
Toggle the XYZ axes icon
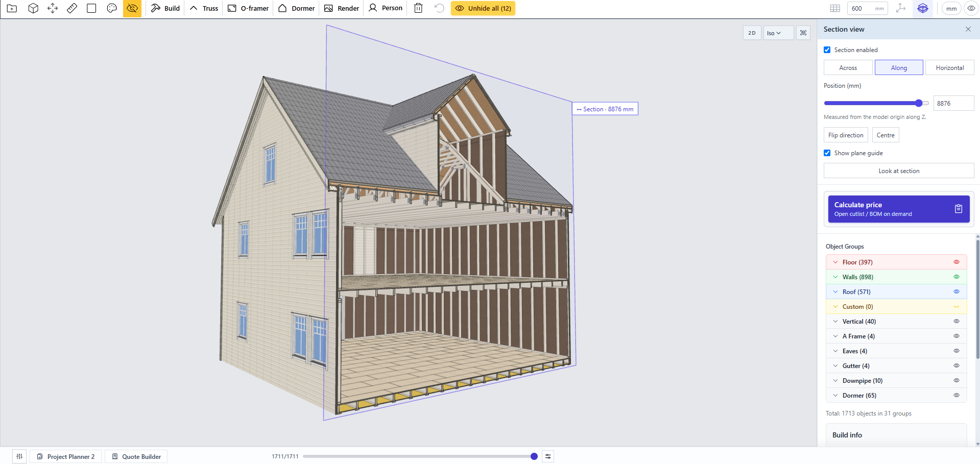click(901, 8)
